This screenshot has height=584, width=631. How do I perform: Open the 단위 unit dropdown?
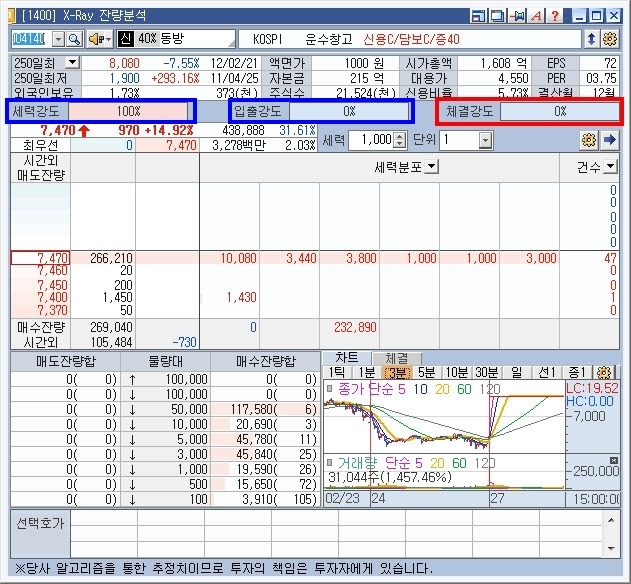point(485,140)
